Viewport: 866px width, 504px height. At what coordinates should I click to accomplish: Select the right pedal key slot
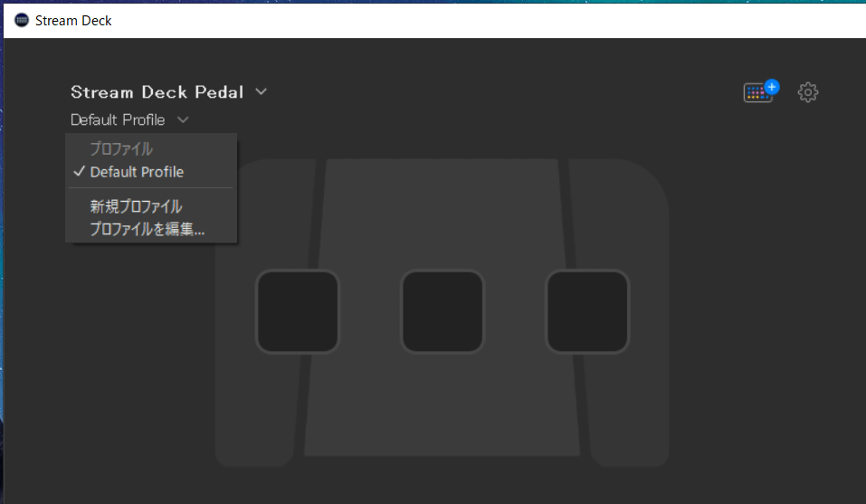[587, 311]
